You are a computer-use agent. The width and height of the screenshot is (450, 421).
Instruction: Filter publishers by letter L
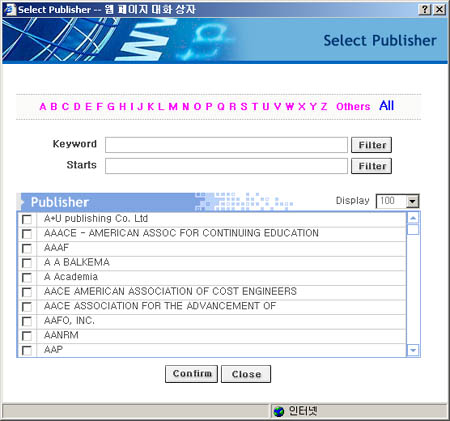point(161,107)
